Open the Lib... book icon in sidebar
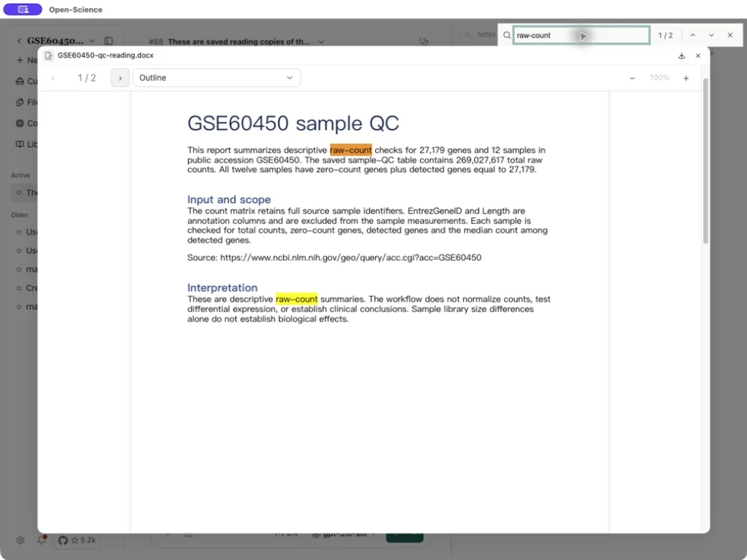747x560 pixels. coord(20,144)
